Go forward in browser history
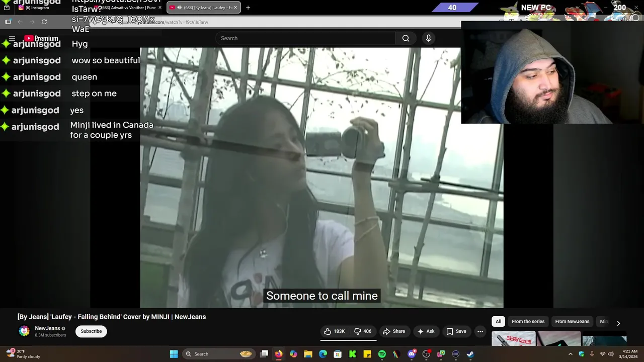 [x=32, y=22]
